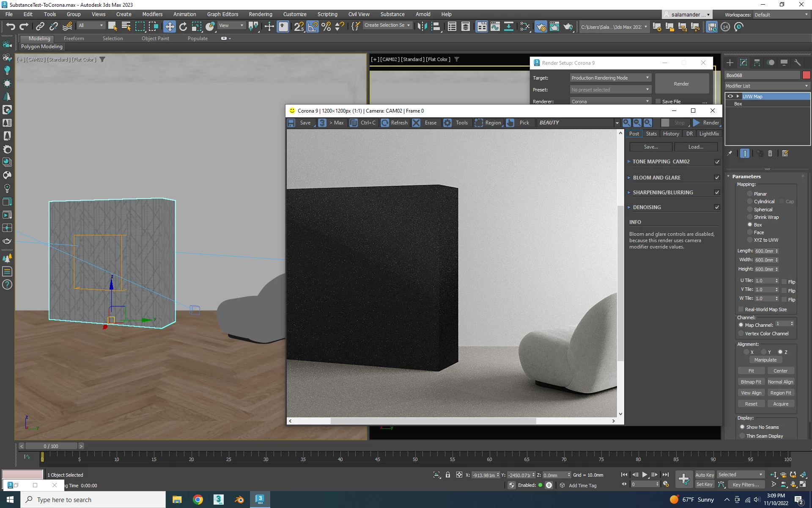Switch to the LightMix tab
Image resolution: width=812 pixels, height=508 pixels.
[x=709, y=134]
